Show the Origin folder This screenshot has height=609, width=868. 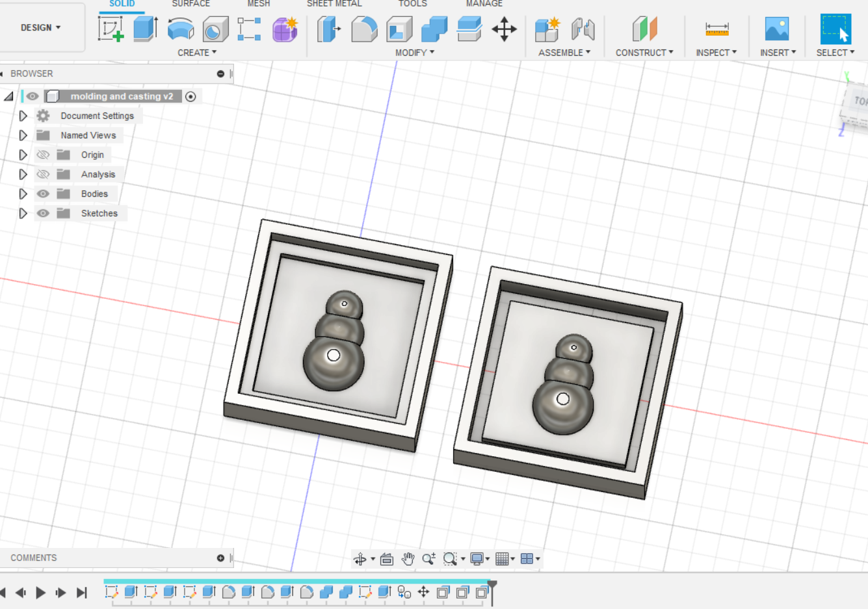click(x=43, y=155)
